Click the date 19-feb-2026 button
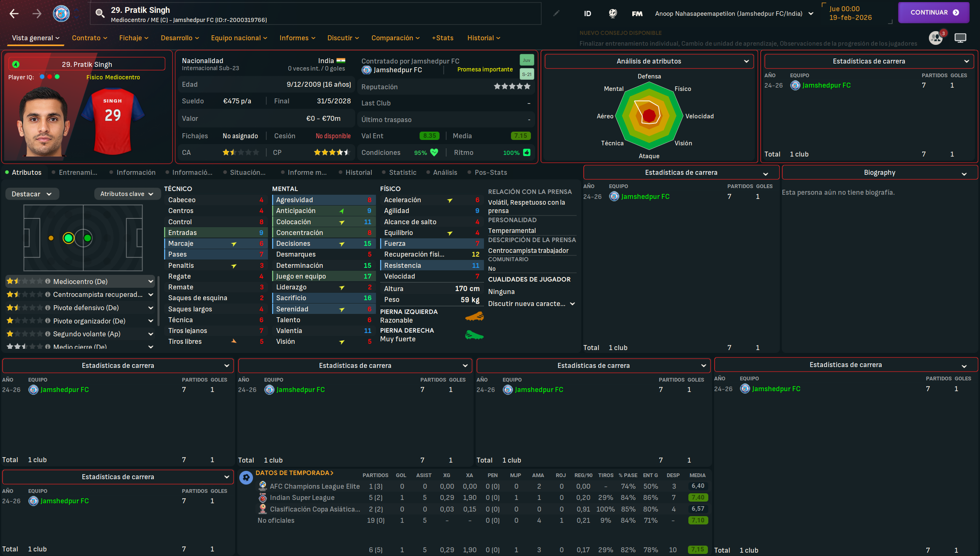The height and width of the screenshot is (556, 980). pos(850,17)
